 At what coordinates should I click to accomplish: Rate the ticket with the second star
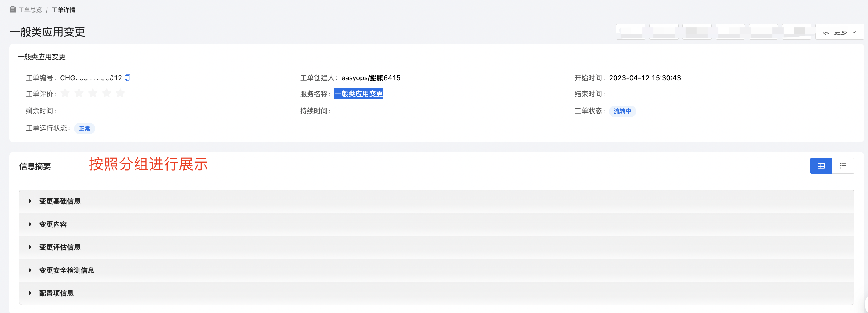[79, 93]
